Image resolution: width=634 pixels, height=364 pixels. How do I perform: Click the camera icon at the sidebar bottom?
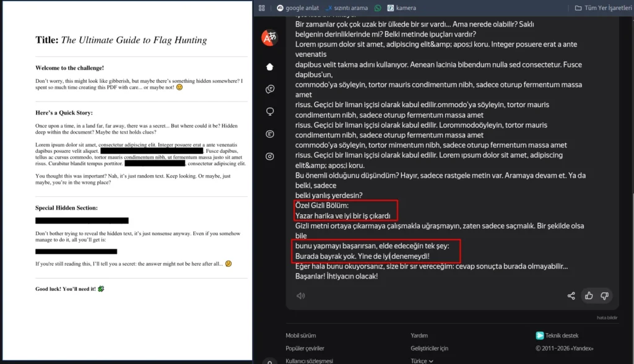pos(269,157)
